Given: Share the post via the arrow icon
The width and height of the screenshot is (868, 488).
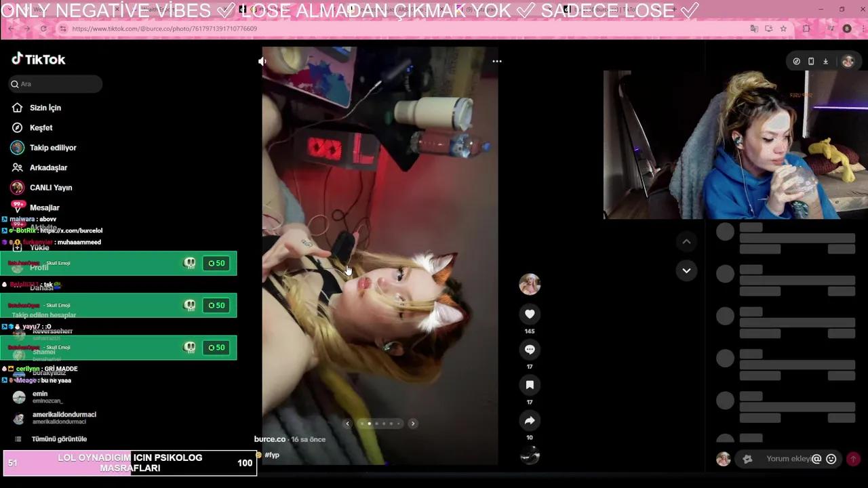Looking at the screenshot, I should click(x=530, y=420).
